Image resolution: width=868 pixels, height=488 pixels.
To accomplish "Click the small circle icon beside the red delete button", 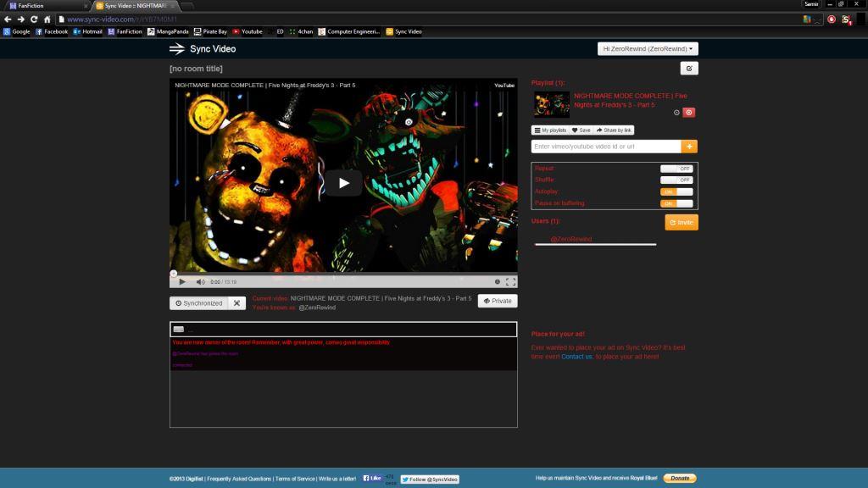I will click(676, 113).
